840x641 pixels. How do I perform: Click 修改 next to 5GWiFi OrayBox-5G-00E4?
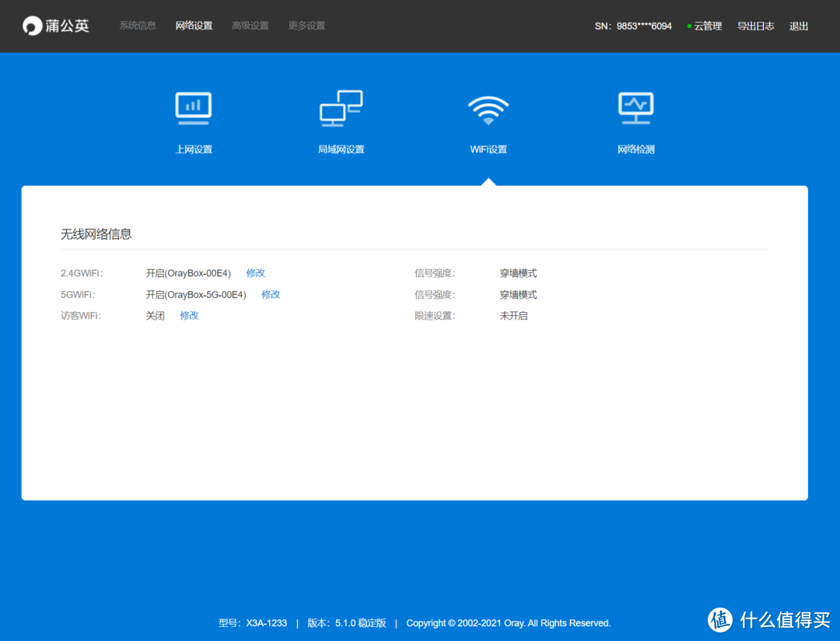pos(271,294)
